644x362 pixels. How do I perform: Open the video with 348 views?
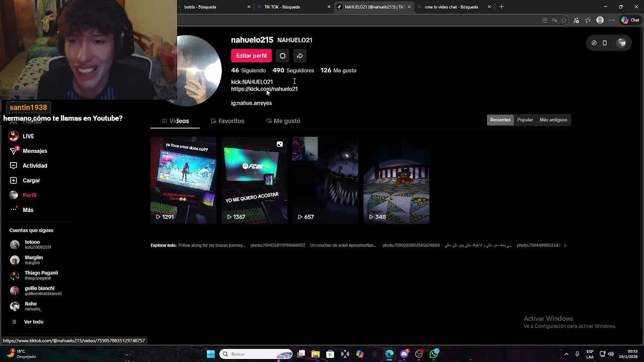tap(396, 180)
